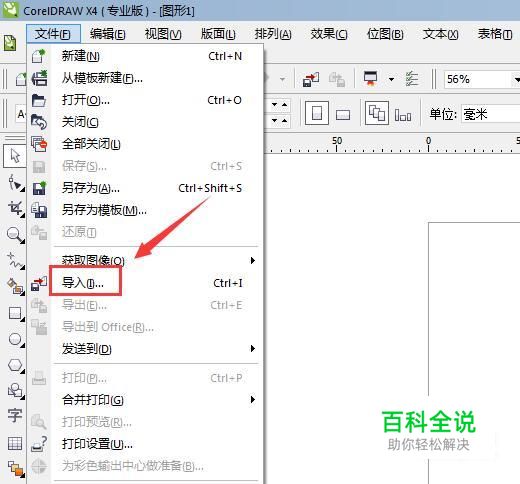Image resolution: width=520 pixels, height=484 pixels.
Task: Open the 文件(F) menu
Action: (x=53, y=34)
